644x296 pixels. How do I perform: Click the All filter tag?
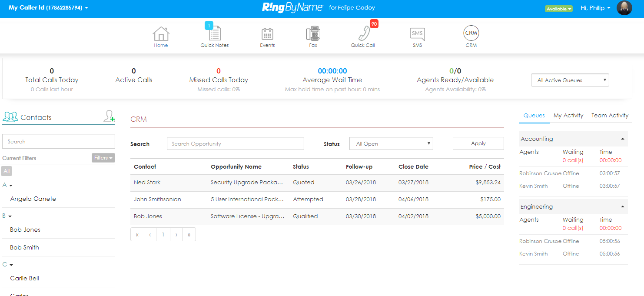point(7,171)
